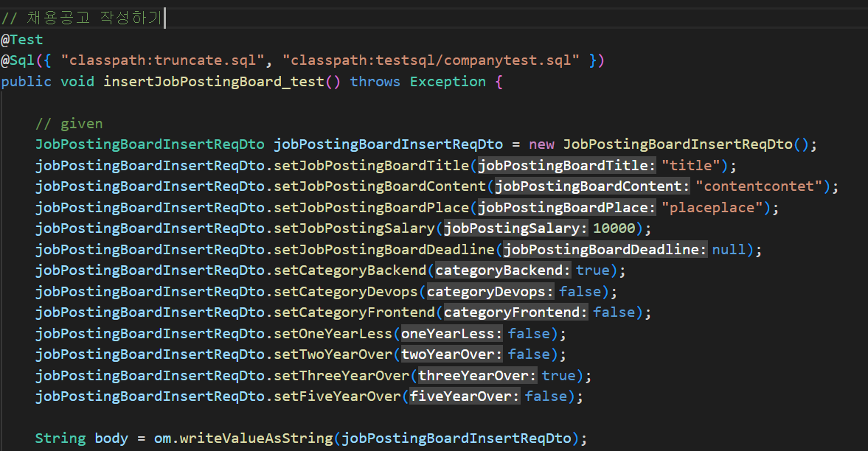
Task: Click the salary value 10000
Action: tap(614, 228)
